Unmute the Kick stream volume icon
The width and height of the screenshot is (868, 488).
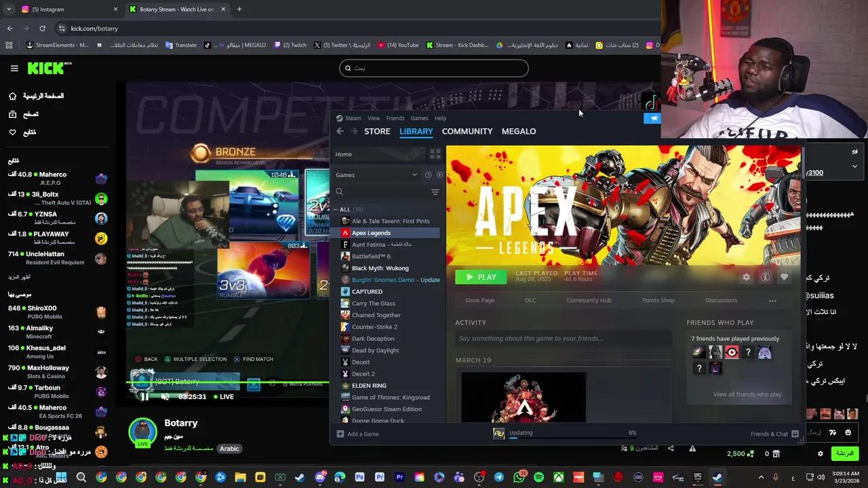pos(165,396)
